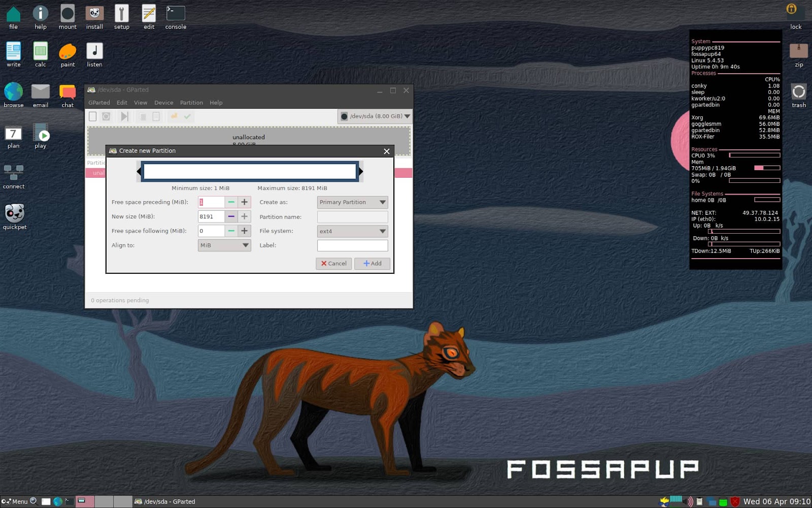Open the Partition menu
This screenshot has height=508, width=812.
[191, 103]
